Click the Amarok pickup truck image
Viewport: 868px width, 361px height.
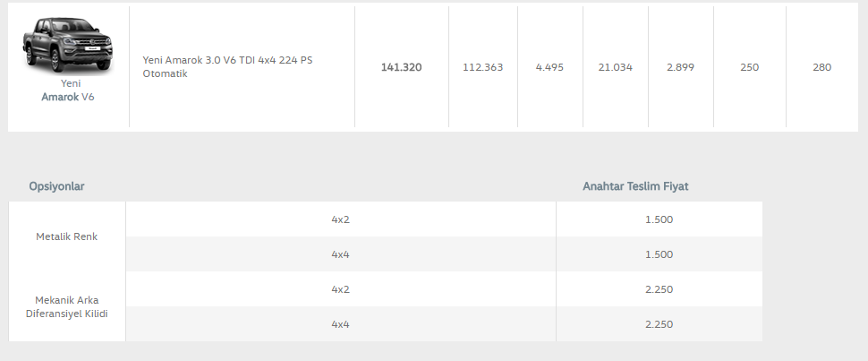tap(67, 45)
